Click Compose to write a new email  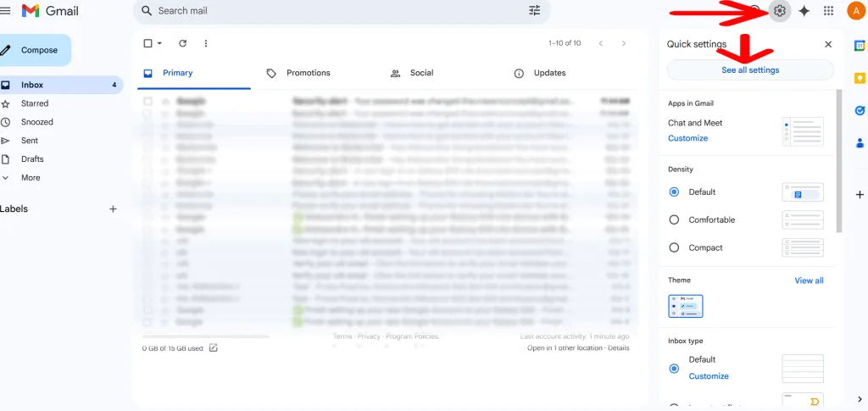click(36, 50)
